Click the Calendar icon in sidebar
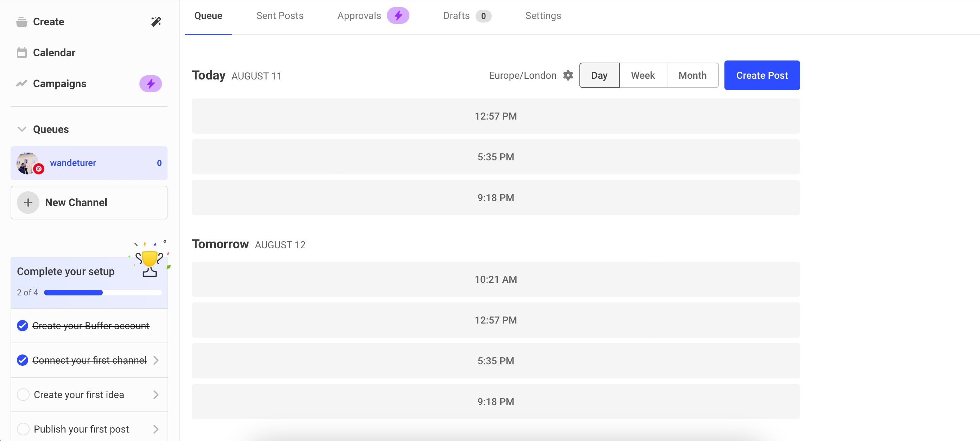980x441 pixels. pyautogui.click(x=22, y=52)
